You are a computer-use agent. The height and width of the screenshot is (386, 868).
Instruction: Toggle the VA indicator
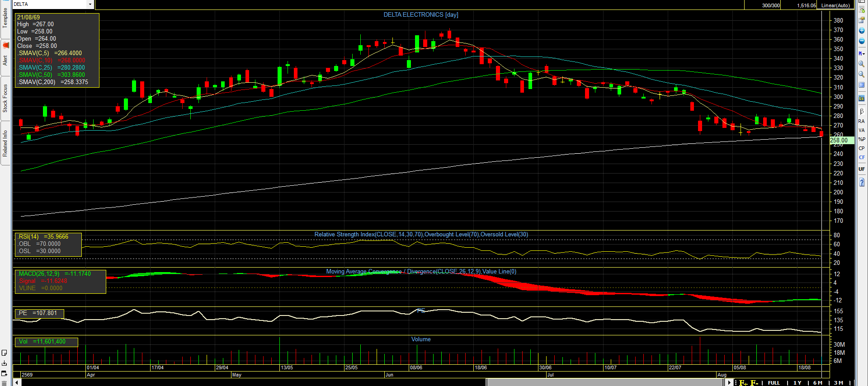862,130
